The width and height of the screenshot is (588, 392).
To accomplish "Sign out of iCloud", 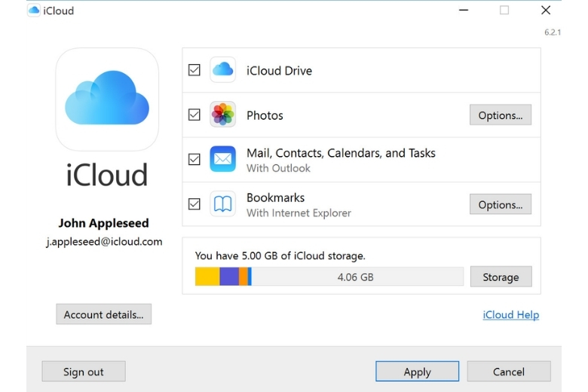I will point(84,372).
